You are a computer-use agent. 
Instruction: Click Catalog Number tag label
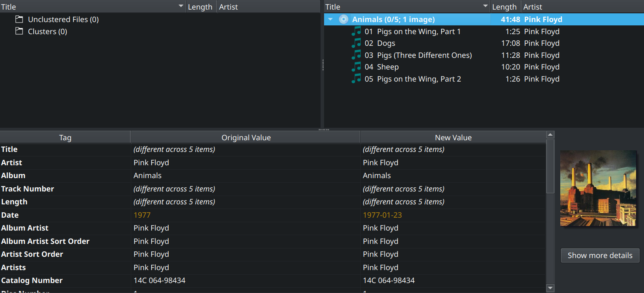[x=32, y=280]
